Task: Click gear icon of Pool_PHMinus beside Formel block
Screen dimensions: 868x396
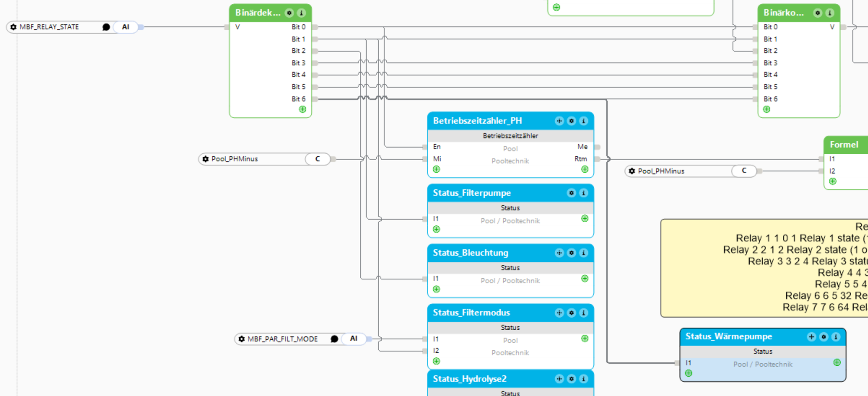Action: (x=632, y=171)
